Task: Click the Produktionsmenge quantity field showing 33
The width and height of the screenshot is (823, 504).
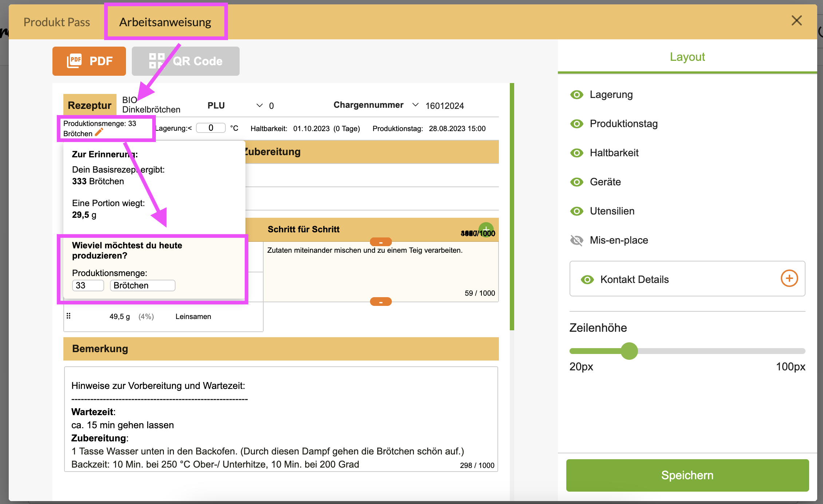Action: point(88,286)
